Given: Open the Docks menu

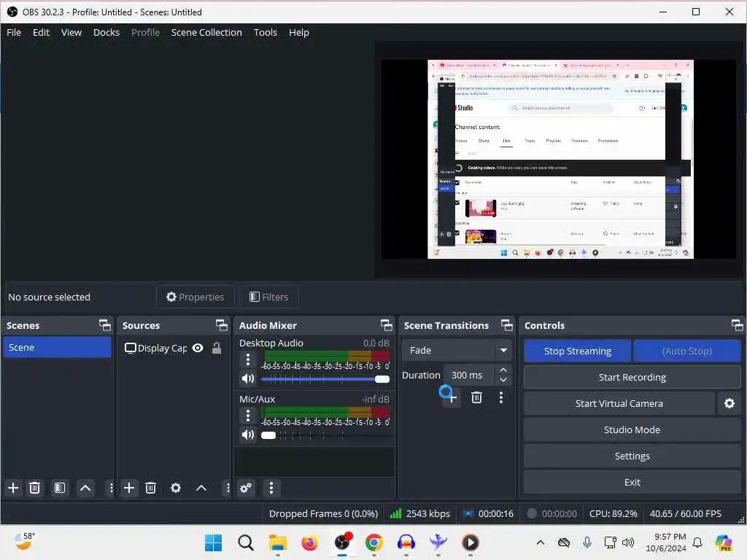Looking at the screenshot, I should (107, 32).
